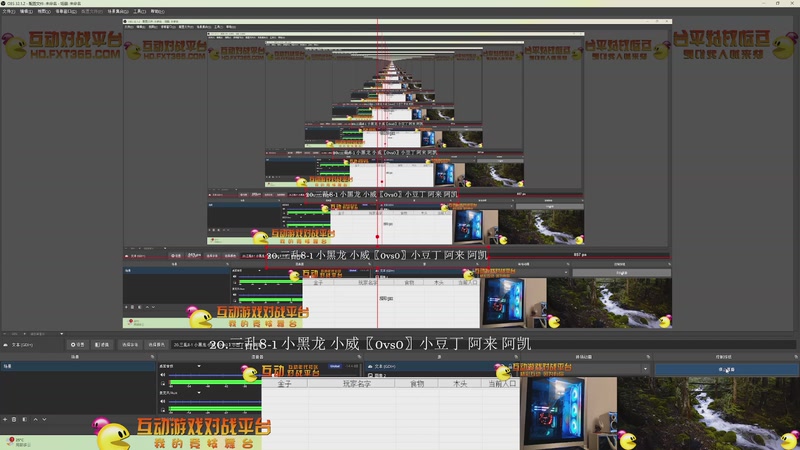This screenshot has width=800, height=450.
Task: Expand Mic/Aux channel options arrow
Action: coord(199,392)
